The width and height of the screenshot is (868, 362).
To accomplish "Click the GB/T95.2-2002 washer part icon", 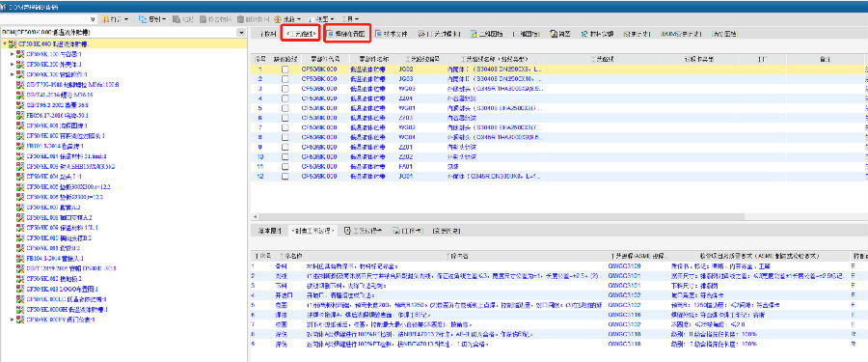I will click(x=20, y=105).
